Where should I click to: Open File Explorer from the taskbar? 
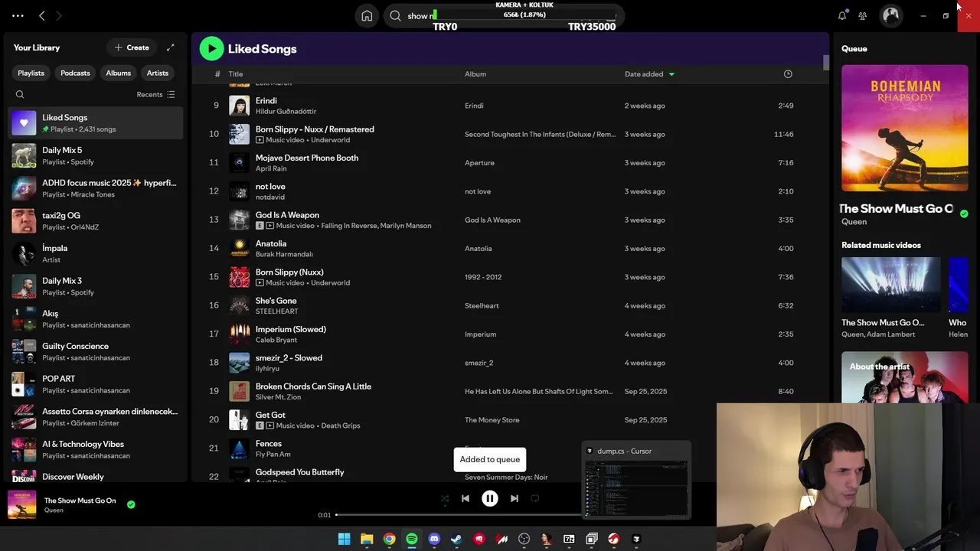tap(367, 539)
